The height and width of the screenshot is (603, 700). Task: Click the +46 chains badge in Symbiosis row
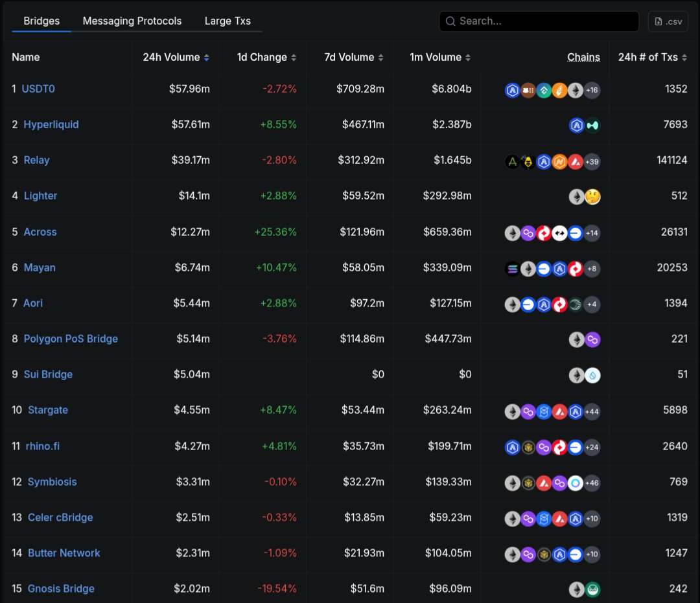592,483
